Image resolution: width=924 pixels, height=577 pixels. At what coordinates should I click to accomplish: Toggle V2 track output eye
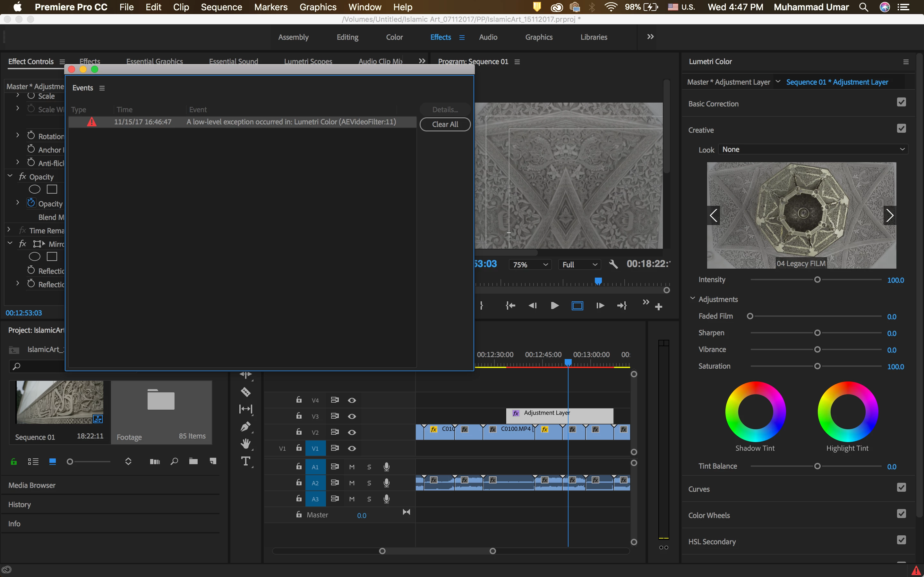[352, 432]
